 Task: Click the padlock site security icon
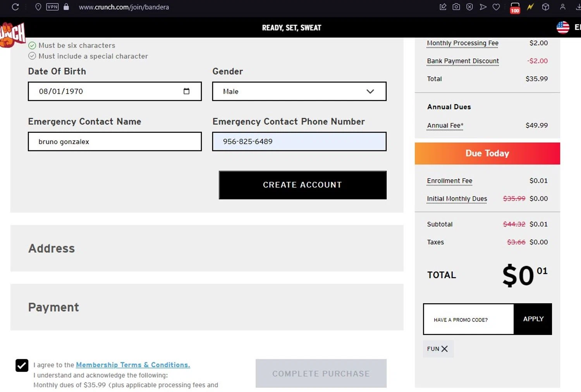point(66,7)
